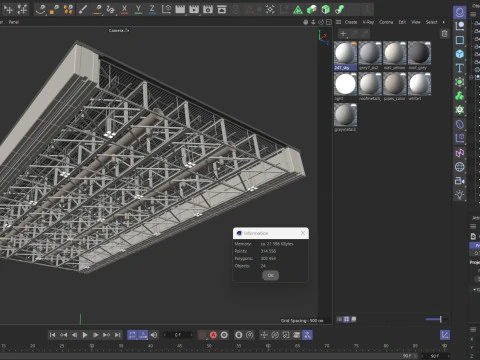480x360 pixels.
Task: Create a Cube primitive from side palette
Action: pyautogui.click(x=460, y=54)
